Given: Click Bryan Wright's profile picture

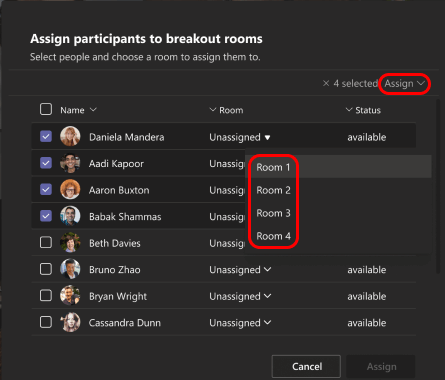Looking at the screenshot, I should pos(70,296).
